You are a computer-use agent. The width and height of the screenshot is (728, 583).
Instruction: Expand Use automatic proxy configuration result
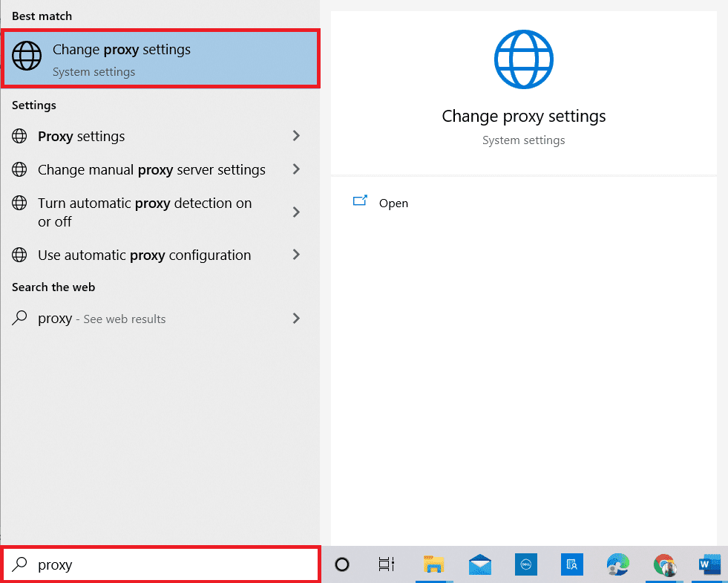(x=296, y=255)
